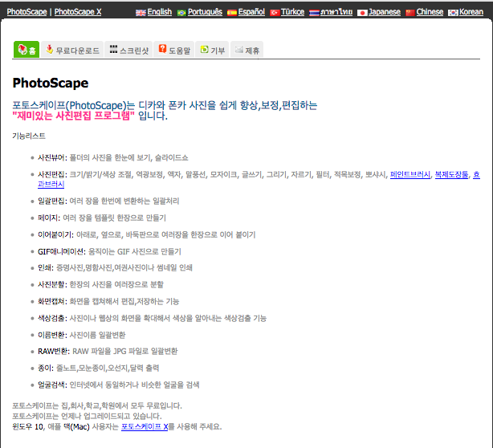This screenshot has width=493, height=448.
Task: Click the grid icon on 스크린샷 tab
Action: [113, 49]
